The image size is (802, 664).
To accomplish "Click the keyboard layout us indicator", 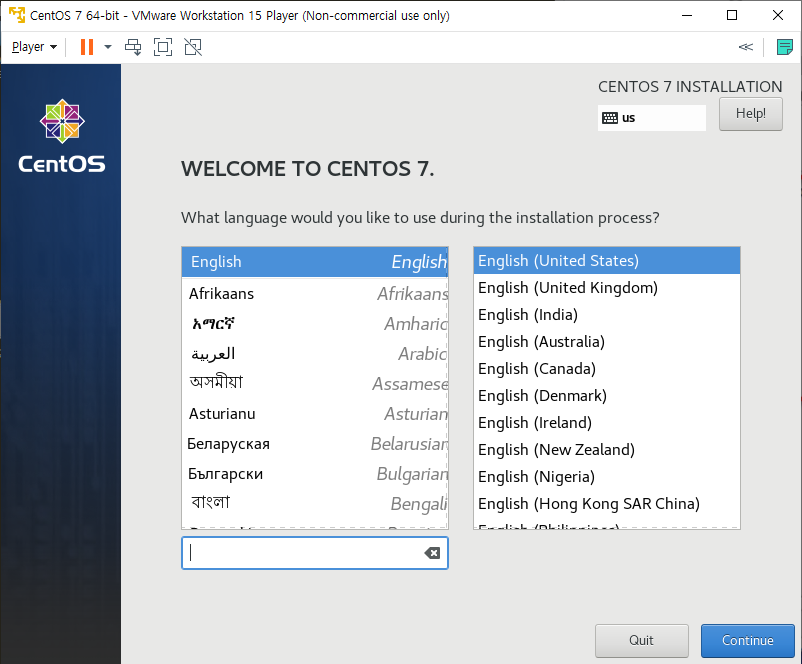I will pyautogui.click(x=652, y=118).
